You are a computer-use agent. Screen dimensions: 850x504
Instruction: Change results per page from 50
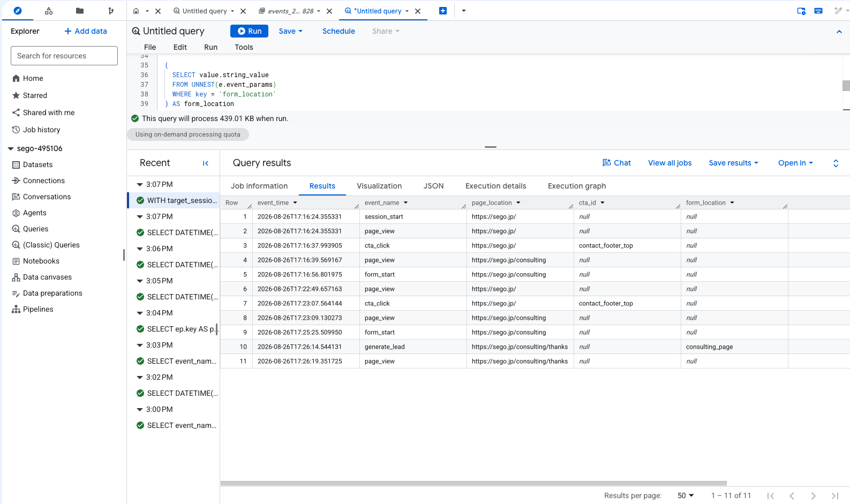coord(686,495)
